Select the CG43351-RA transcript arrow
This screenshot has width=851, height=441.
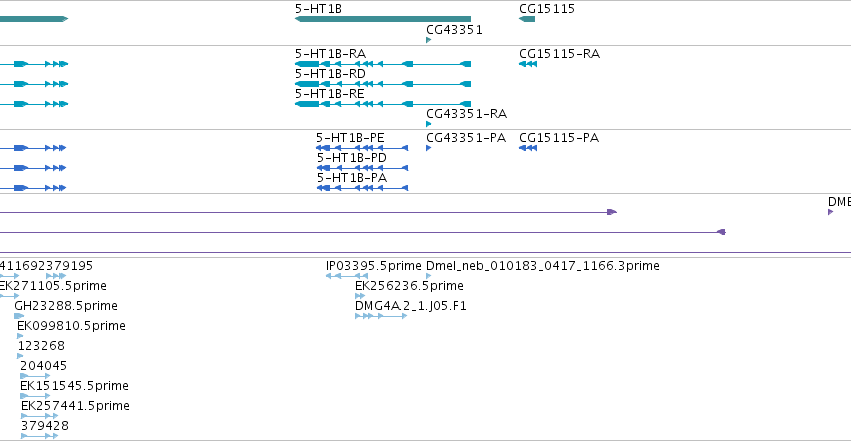coord(429,124)
